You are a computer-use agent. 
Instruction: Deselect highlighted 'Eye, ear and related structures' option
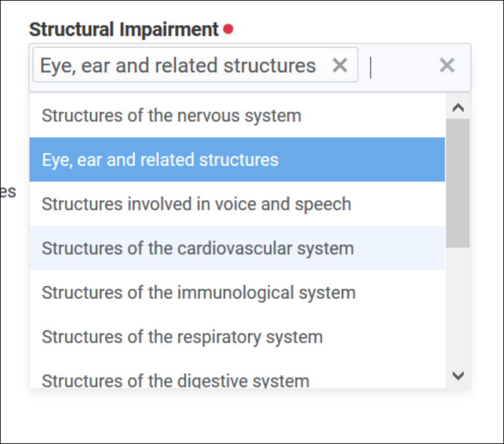[x=160, y=159]
